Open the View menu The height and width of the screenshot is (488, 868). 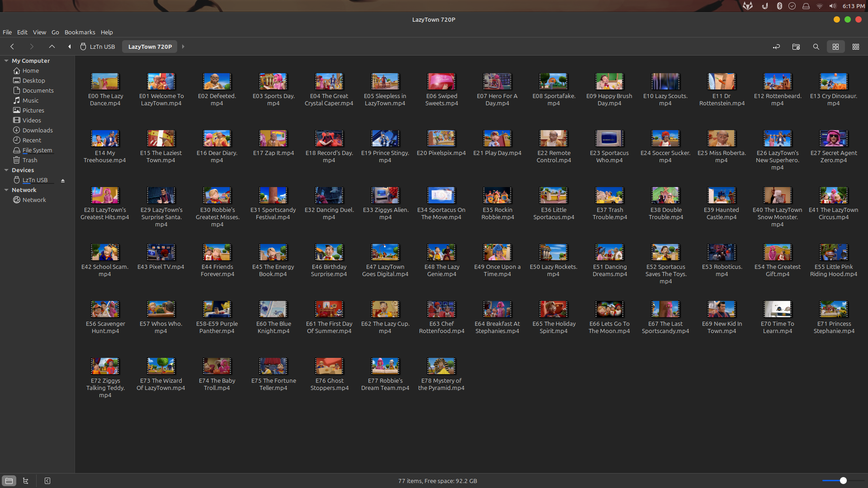click(39, 32)
